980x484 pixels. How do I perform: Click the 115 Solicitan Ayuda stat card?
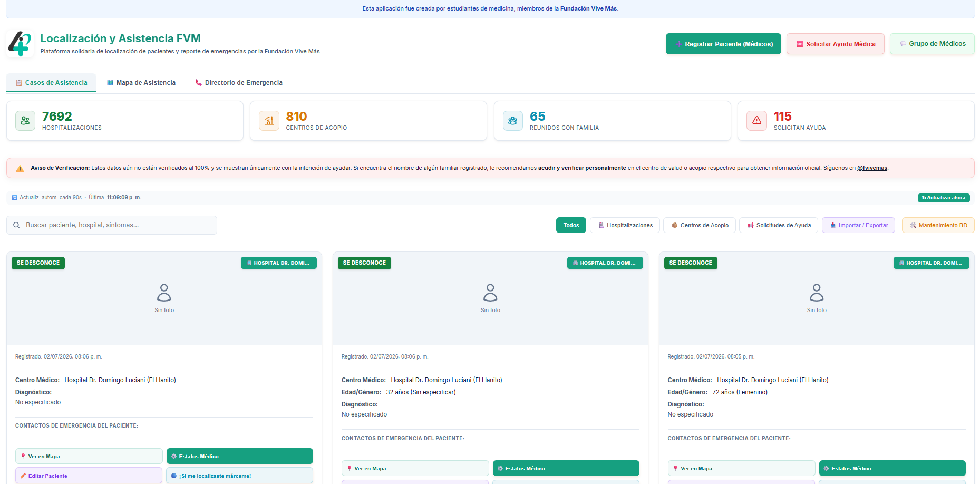(x=856, y=121)
